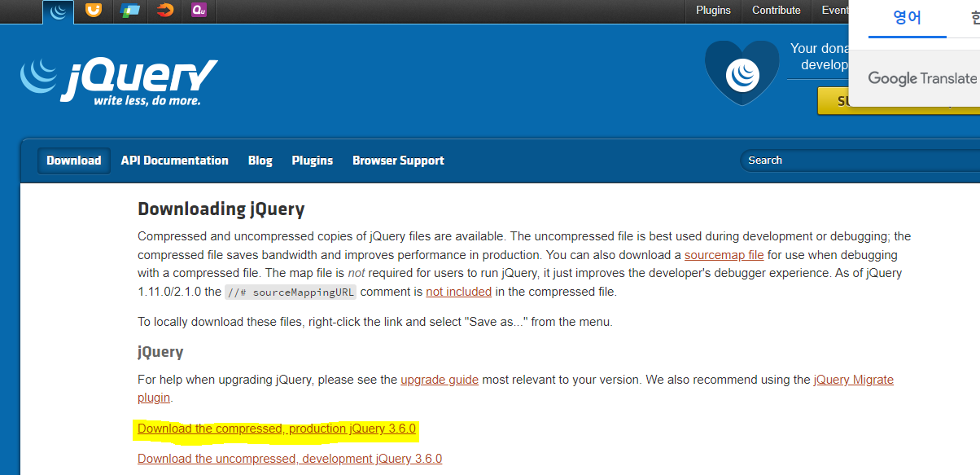
Task: Download the compressed production jQuery 3.6.0
Action: pyautogui.click(x=277, y=429)
